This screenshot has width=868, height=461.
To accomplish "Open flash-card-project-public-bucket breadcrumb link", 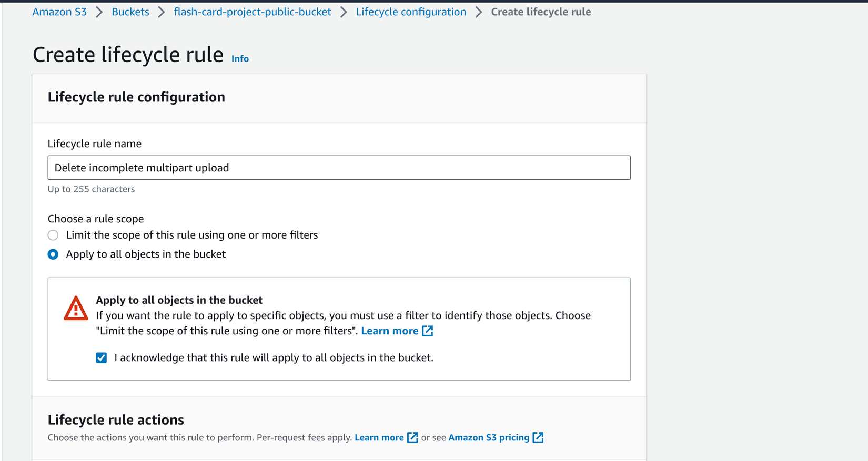I will click(253, 12).
